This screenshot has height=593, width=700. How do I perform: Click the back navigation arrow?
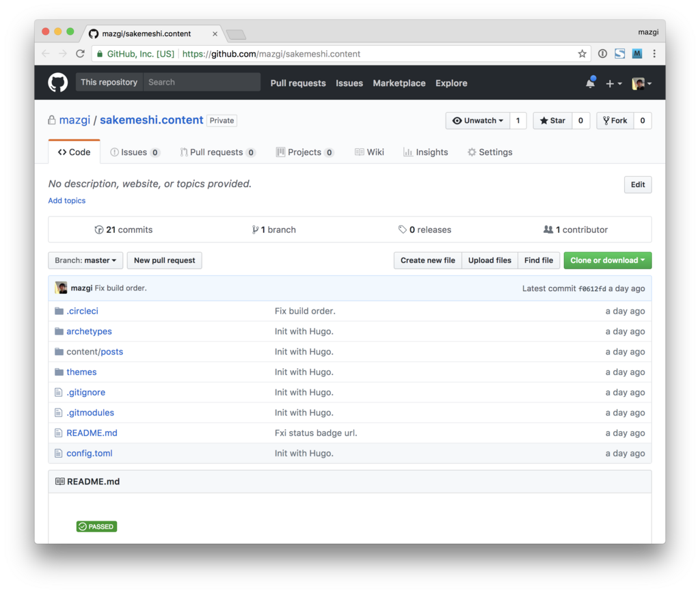[x=46, y=53]
